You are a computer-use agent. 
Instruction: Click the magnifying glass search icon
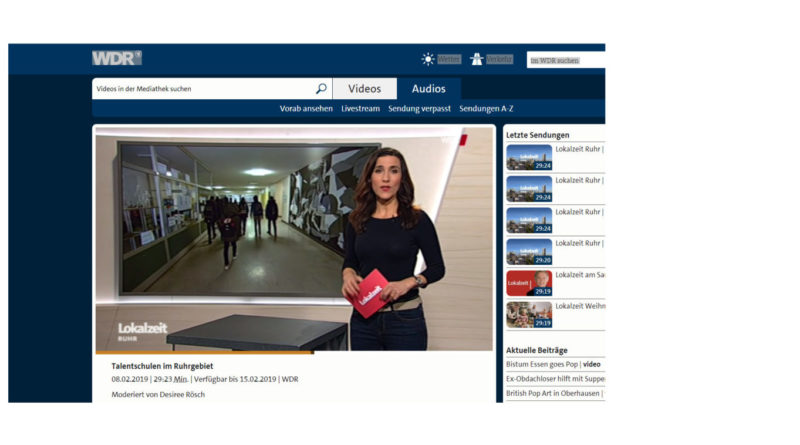pyautogui.click(x=321, y=89)
